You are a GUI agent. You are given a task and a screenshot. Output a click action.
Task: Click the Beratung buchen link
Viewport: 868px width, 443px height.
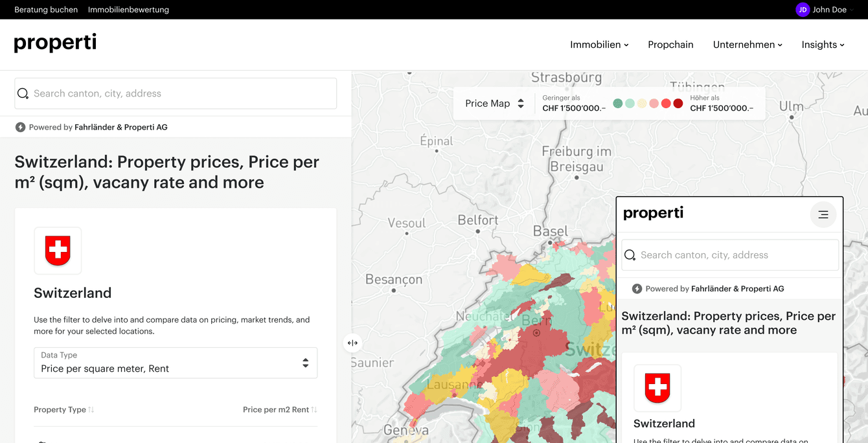(46, 10)
